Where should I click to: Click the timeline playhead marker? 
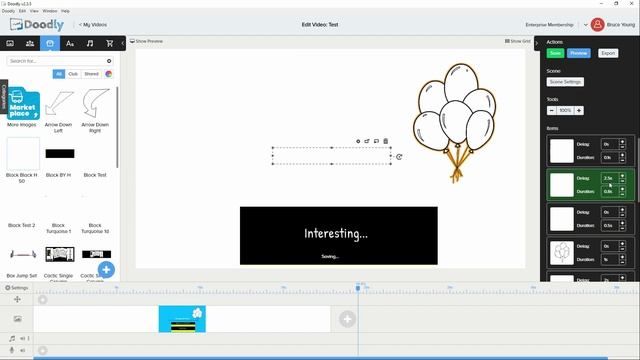358,288
